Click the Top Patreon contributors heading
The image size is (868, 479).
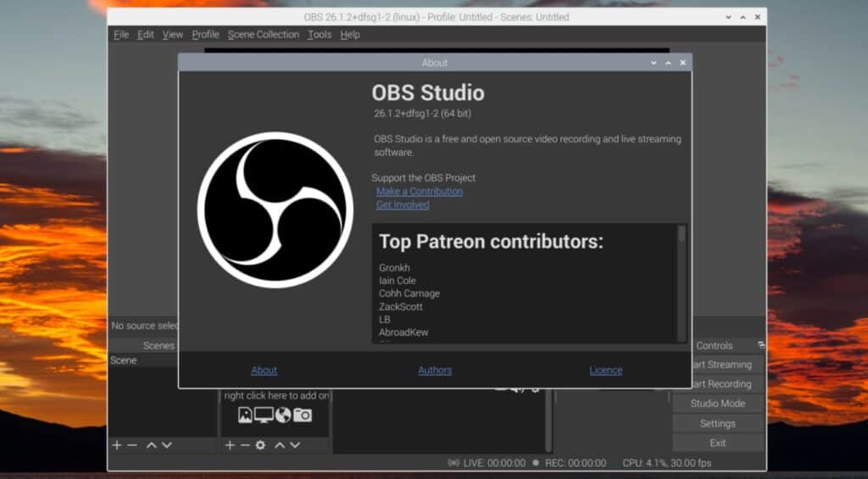(491, 242)
